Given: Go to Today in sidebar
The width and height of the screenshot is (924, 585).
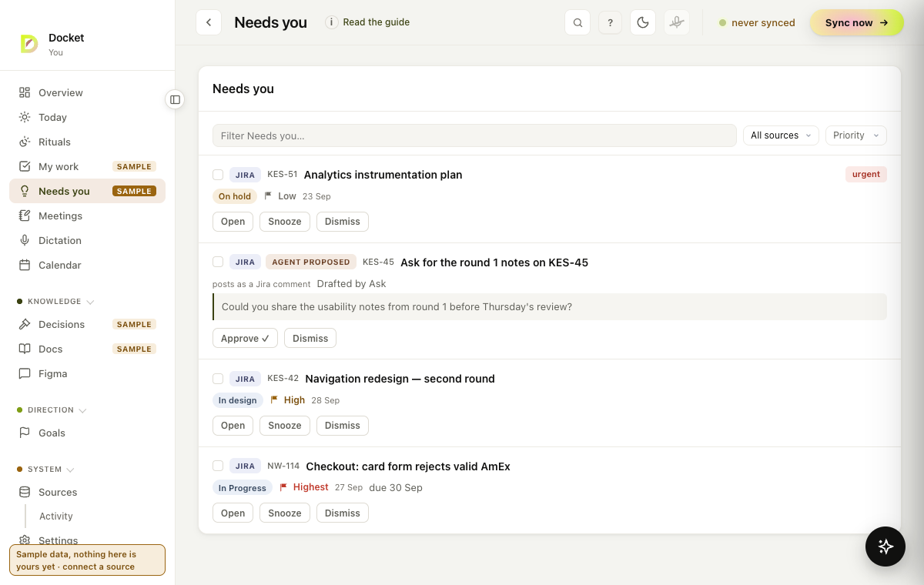Looking at the screenshot, I should tap(87, 117).
